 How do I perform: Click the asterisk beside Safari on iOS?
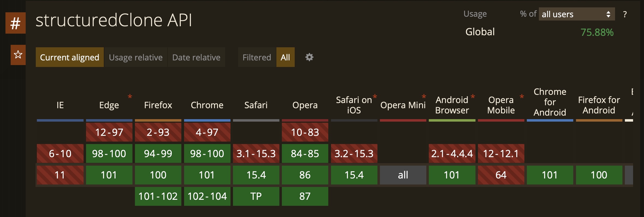point(375,96)
